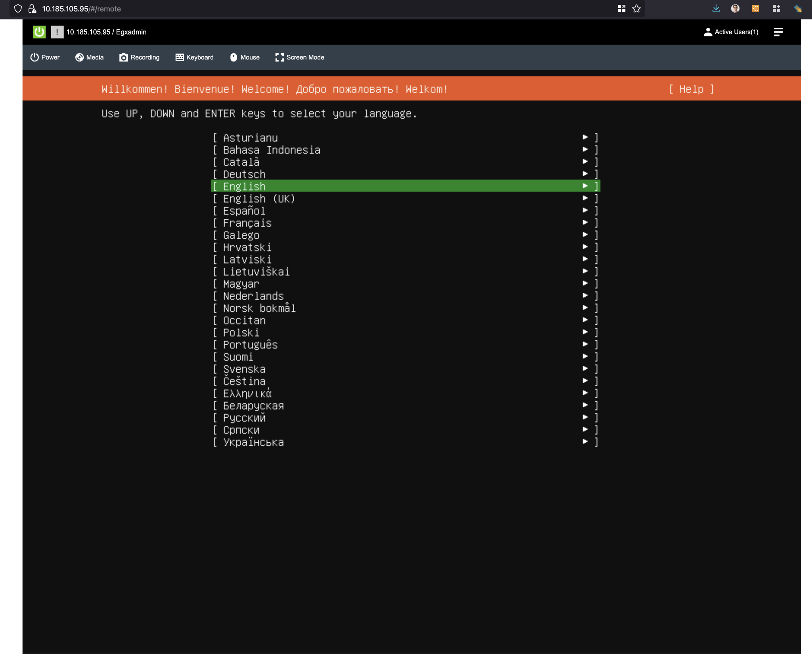Viewport: 812px width, 654px height.
Task: Select Čeština language
Action: tap(405, 381)
